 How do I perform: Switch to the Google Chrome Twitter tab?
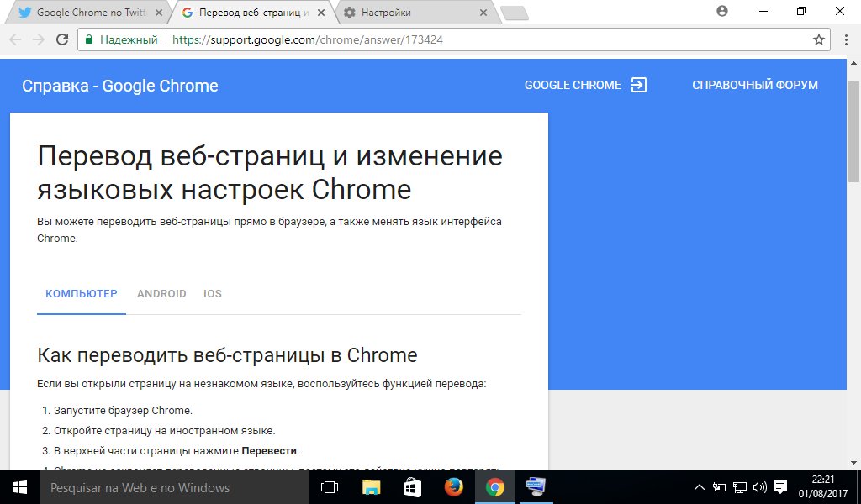91,13
